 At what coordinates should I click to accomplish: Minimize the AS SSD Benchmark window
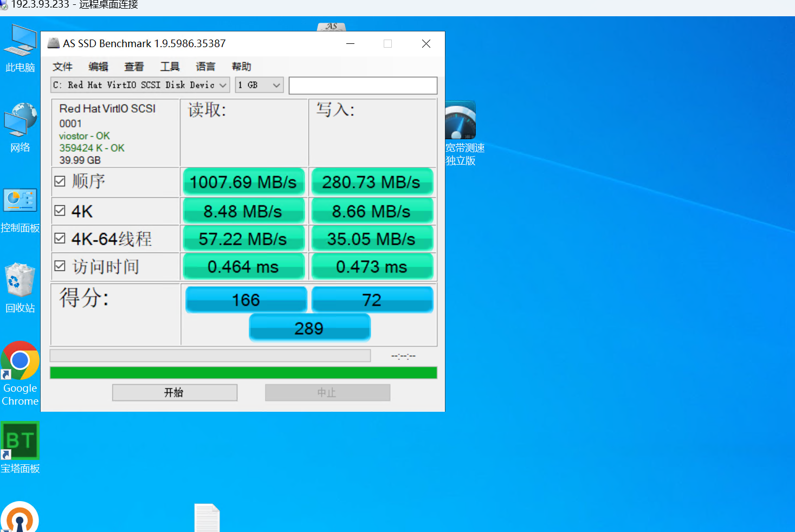coord(351,43)
